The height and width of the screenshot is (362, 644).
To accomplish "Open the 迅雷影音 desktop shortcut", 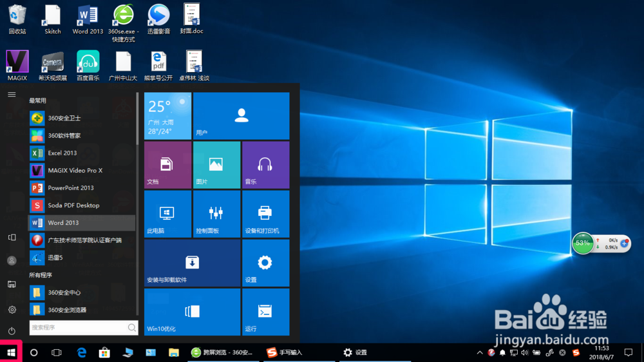I will (x=158, y=19).
